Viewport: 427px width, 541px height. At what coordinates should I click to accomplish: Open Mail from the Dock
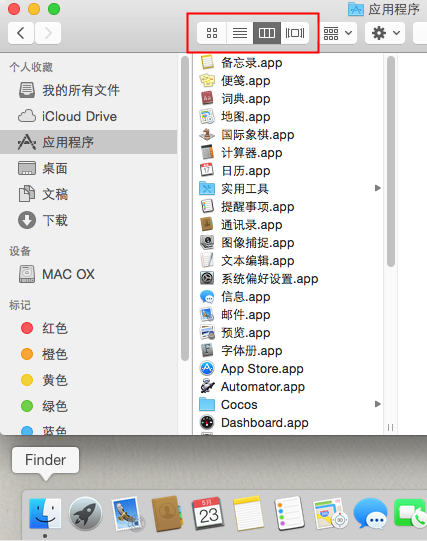[127, 514]
